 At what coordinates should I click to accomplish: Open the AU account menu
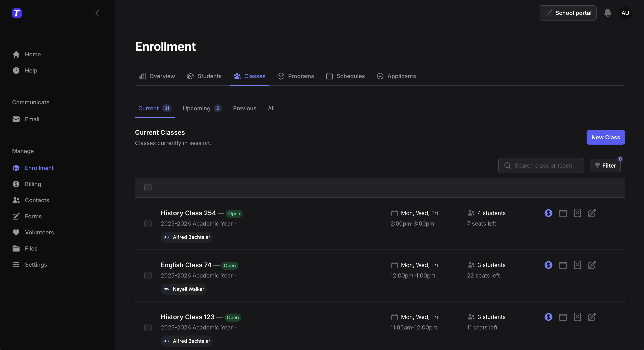(625, 13)
